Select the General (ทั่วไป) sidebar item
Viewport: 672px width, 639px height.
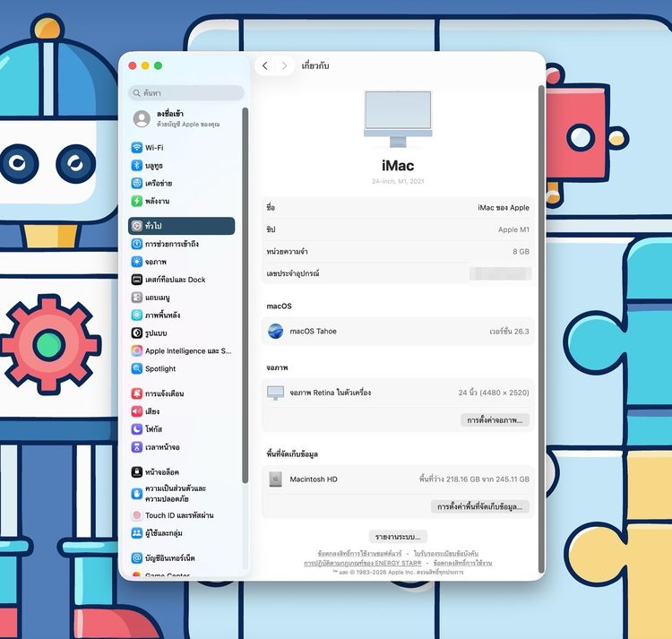click(x=181, y=226)
